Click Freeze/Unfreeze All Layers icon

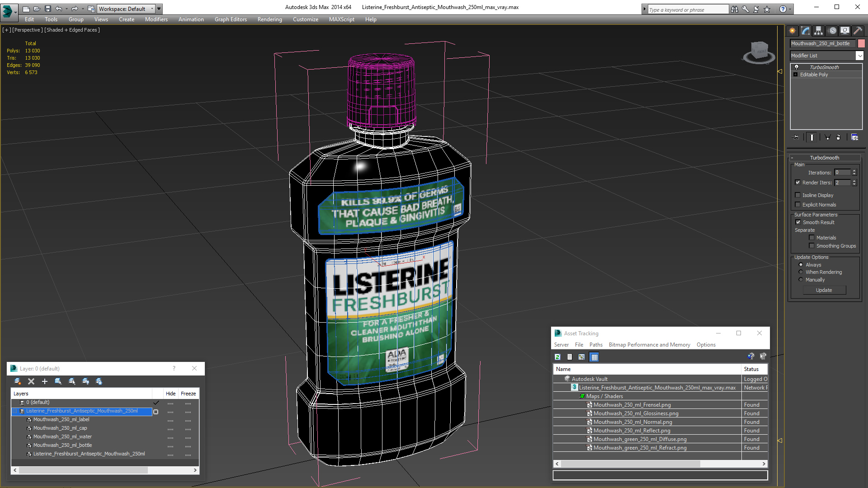coord(99,381)
